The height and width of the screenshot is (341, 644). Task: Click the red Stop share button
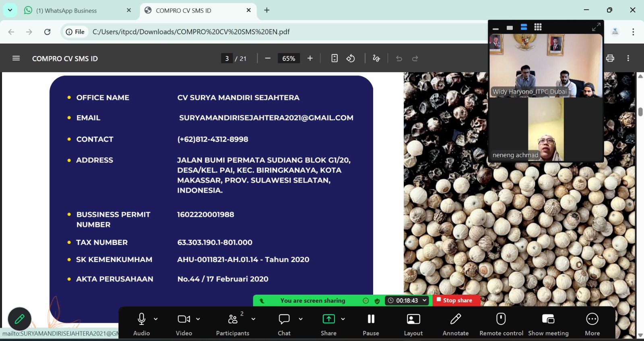click(x=456, y=300)
